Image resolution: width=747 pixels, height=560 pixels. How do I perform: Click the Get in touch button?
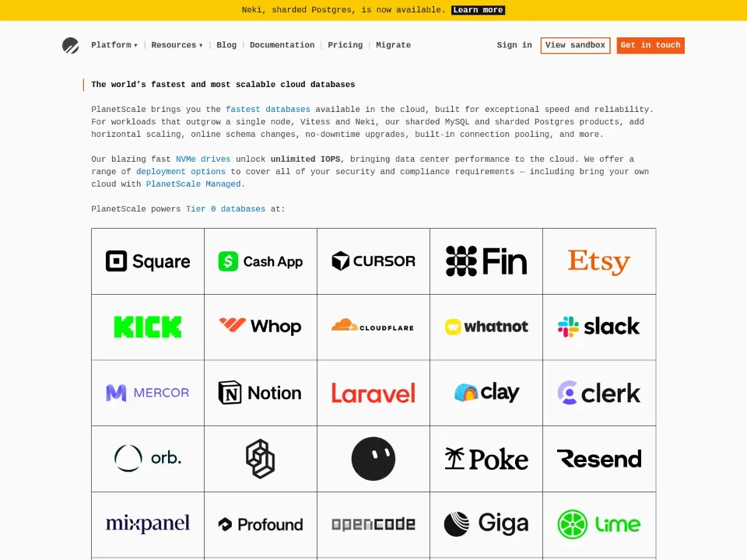(x=651, y=45)
